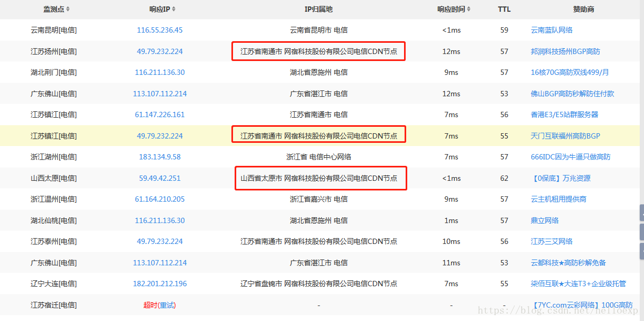The height and width of the screenshot is (321, 644).
Task: Select monitoring point 山西太原[电信]
Action: point(53,178)
